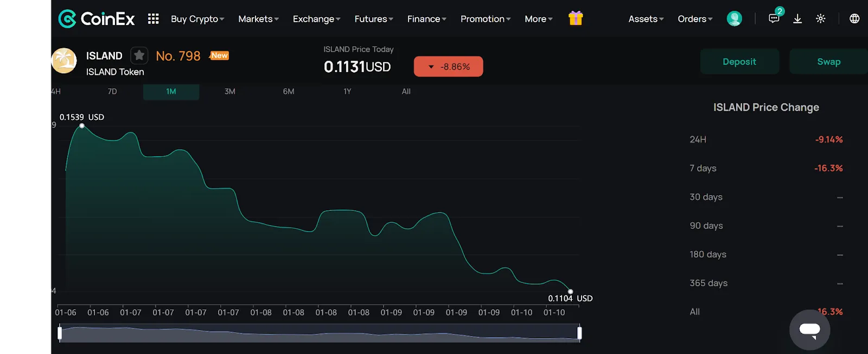
Task: Open the messages icon with badge 2
Action: [775, 18]
